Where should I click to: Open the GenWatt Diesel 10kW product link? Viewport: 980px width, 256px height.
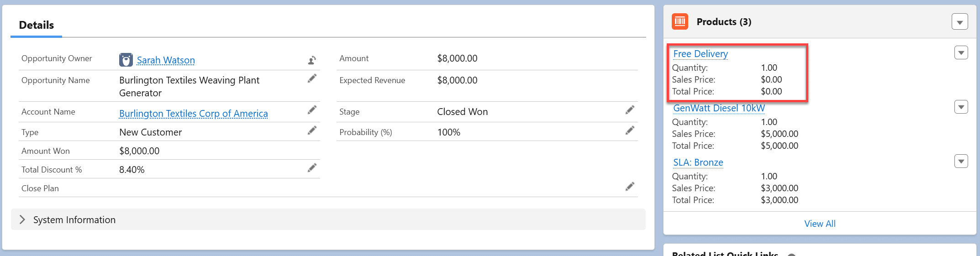tap(719, 108)
